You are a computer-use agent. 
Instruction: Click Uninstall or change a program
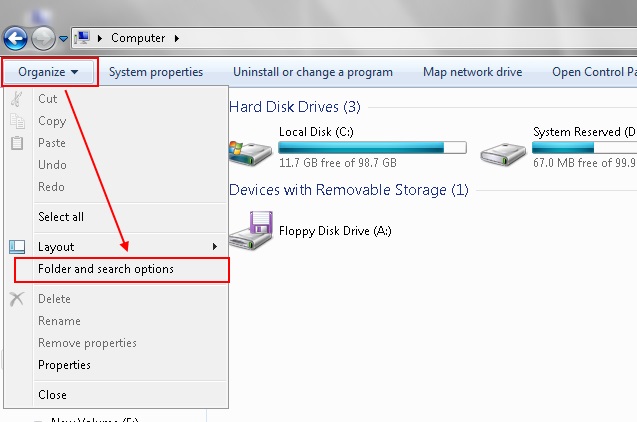tap(313, 72)
